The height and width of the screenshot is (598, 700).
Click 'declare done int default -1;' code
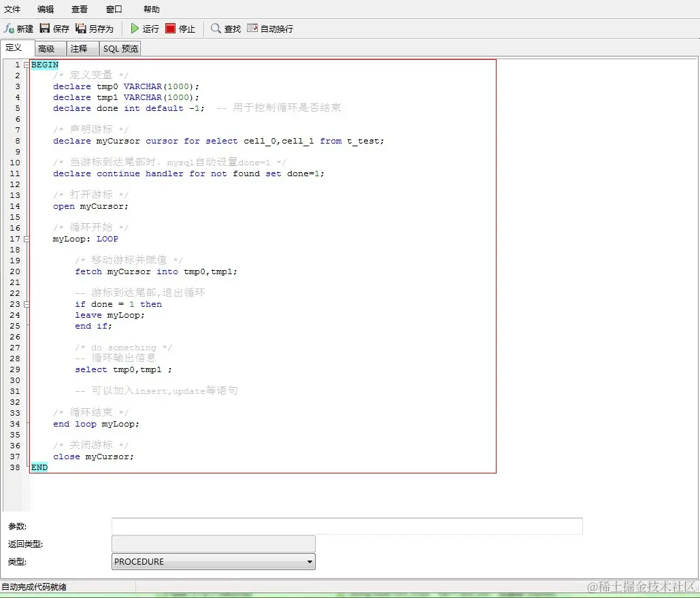(x=129, y=108)
